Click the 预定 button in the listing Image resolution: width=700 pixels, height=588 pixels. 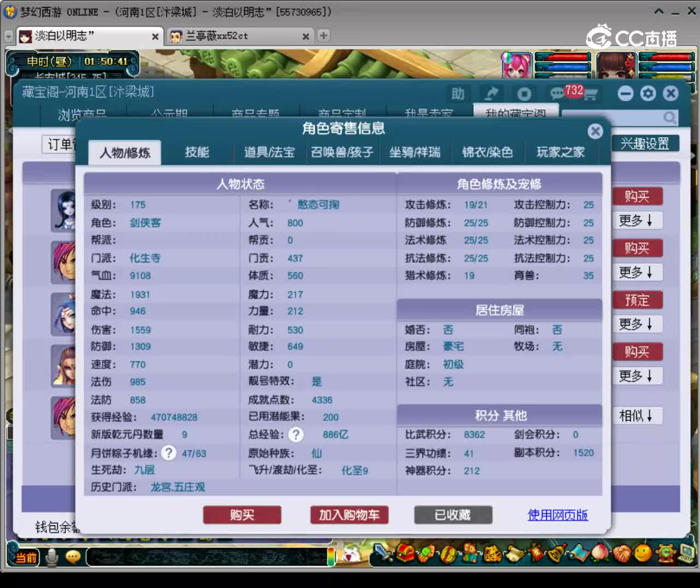tap(637, 300)
